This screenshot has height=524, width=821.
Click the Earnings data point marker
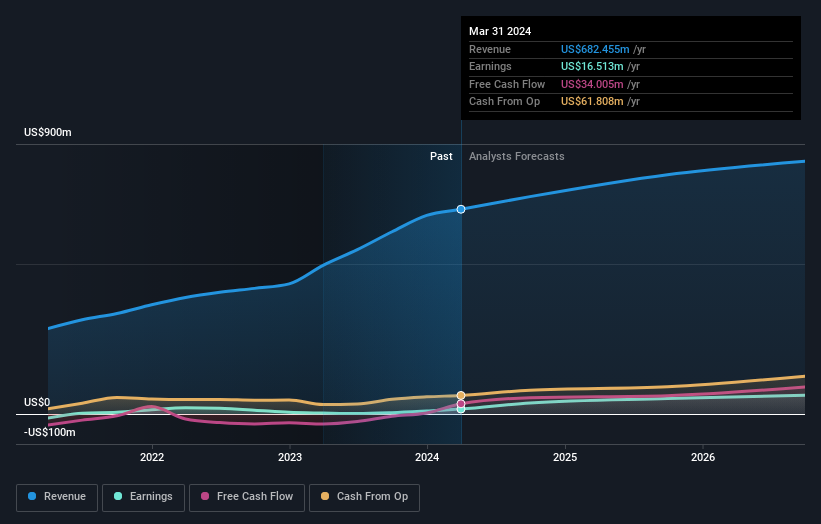point(461,409)
